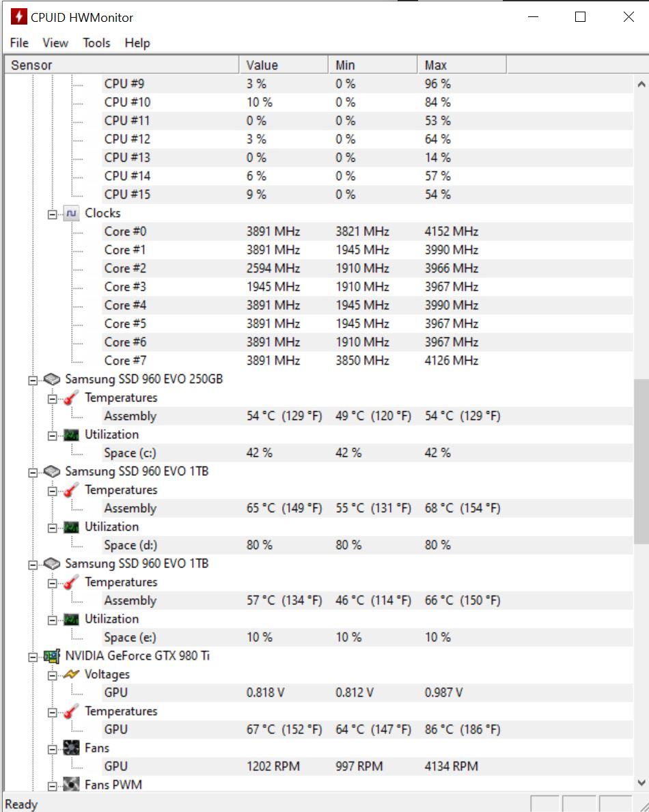Click the NVIDIA GeForce GTX 980 Ti card icon
The height and width of the screenshot is (812, 649).
pyautogui.click(x=51, y=656)
